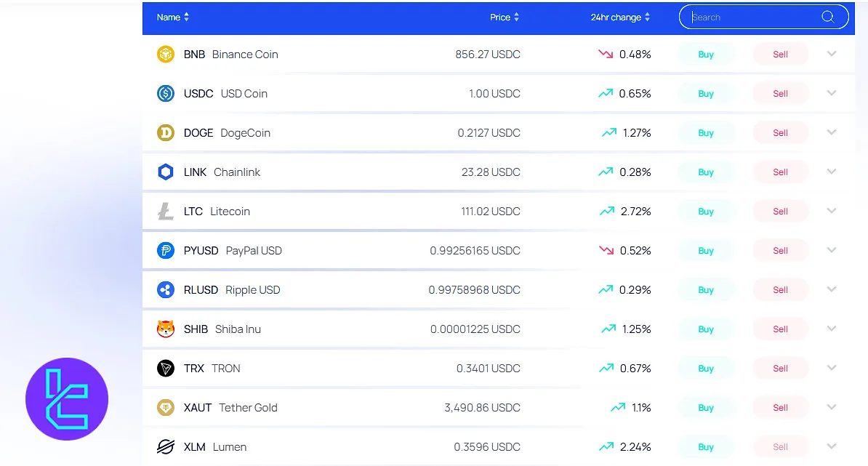Buy USDC USD Coin
The image size is (868, 466).
[x=706, y=94]
